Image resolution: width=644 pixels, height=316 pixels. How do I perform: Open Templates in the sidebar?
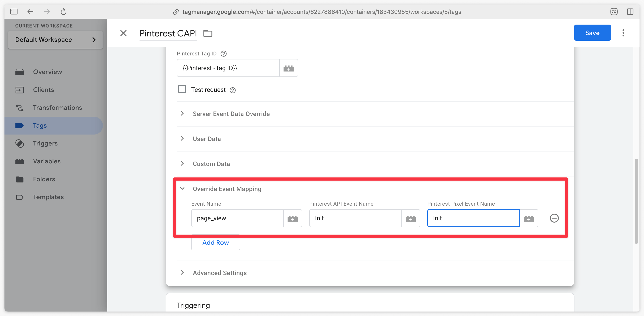tap(53, 197)
